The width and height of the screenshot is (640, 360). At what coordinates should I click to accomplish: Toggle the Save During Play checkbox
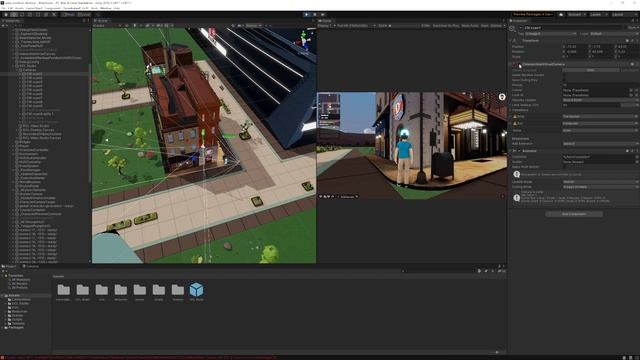point(565,80)
